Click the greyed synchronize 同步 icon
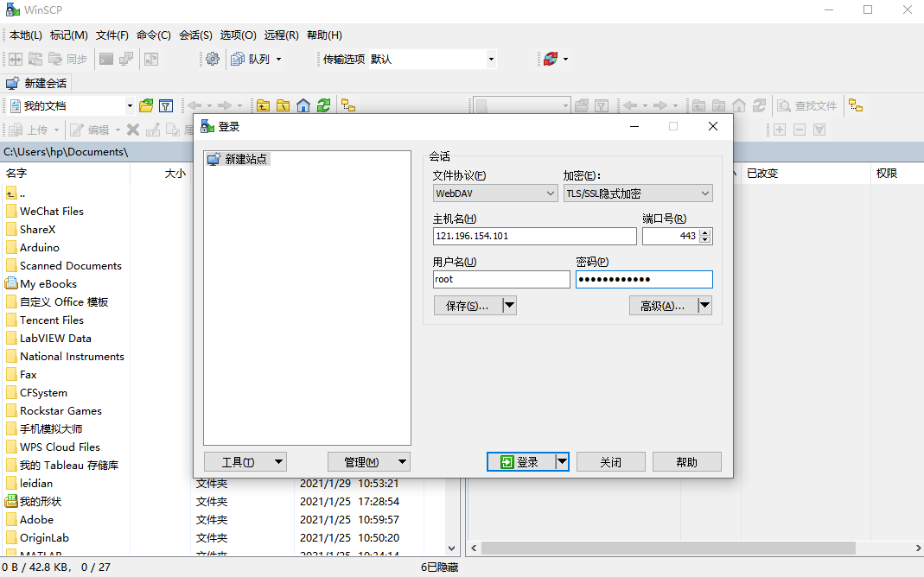Screen dimensions: 924x577 tap(55, 59)
